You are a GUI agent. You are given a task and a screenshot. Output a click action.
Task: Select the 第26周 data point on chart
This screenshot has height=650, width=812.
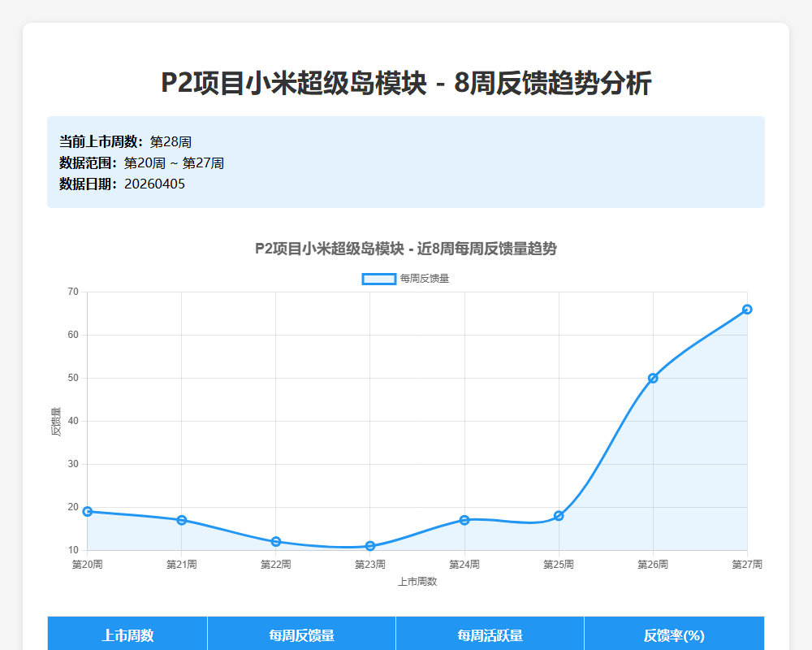(x=653, y=379)
